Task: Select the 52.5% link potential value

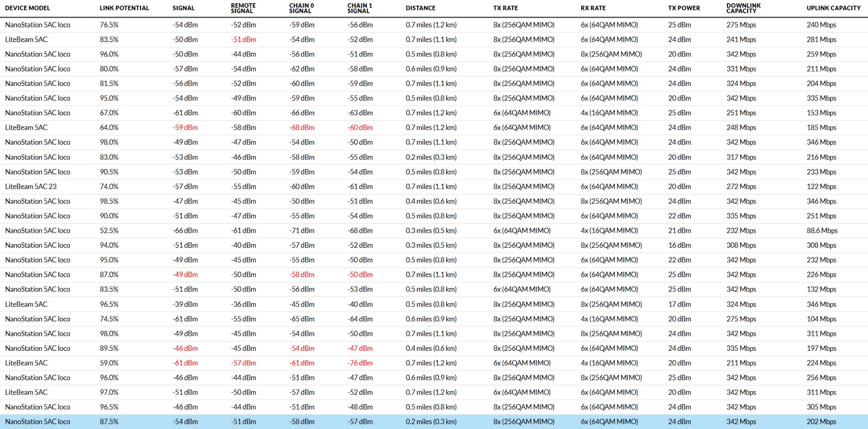Action: coord(109,231)
